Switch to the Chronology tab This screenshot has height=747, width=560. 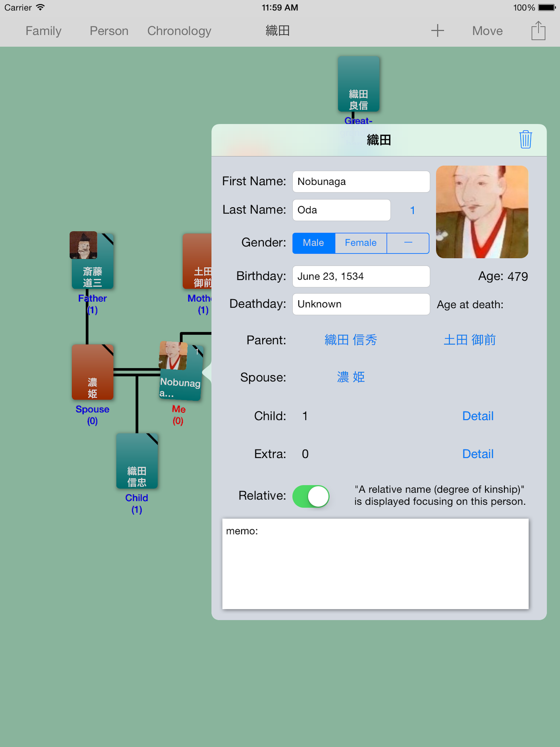point(179,31)
